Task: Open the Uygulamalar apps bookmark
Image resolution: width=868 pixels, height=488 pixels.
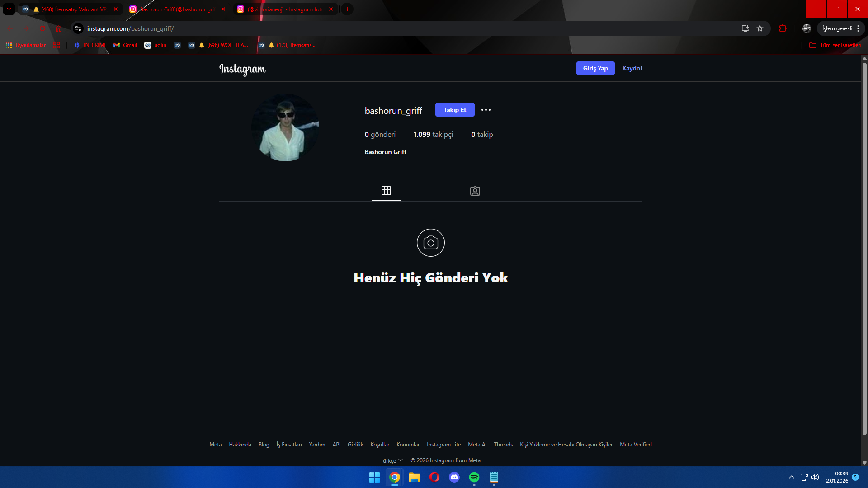Action: click(x=26, y=45)
